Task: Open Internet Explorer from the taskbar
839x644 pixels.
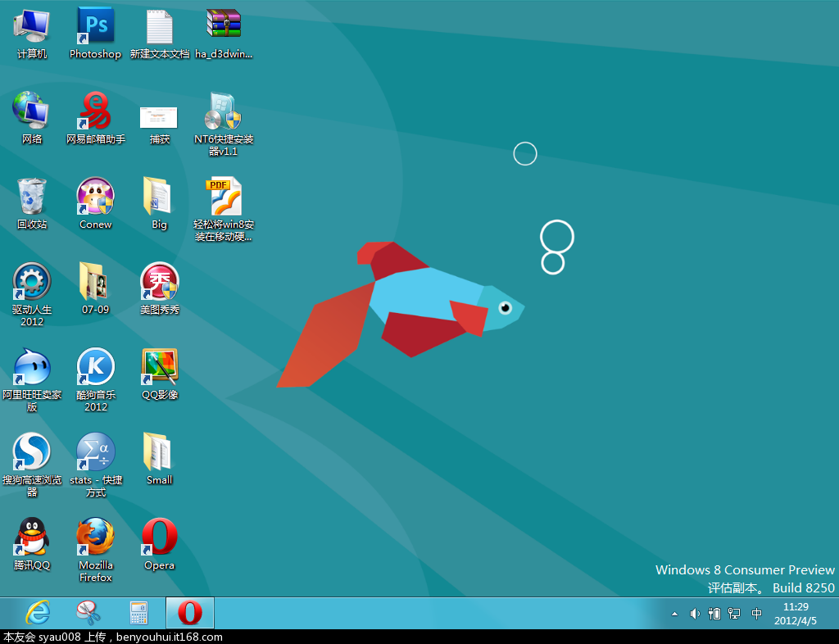Action: 37,612
